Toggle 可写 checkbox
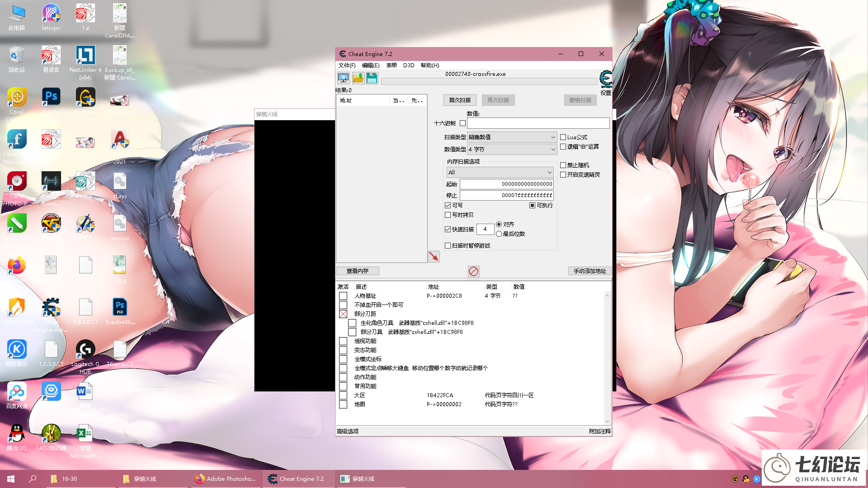The height and width of the screenshot is (488, 868). coord(448,205)
